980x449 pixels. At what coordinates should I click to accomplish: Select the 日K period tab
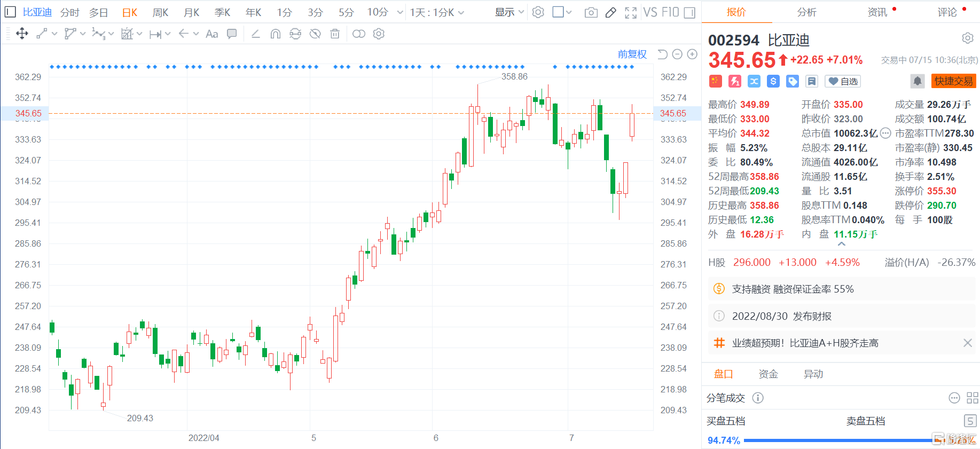click(130, 12)
